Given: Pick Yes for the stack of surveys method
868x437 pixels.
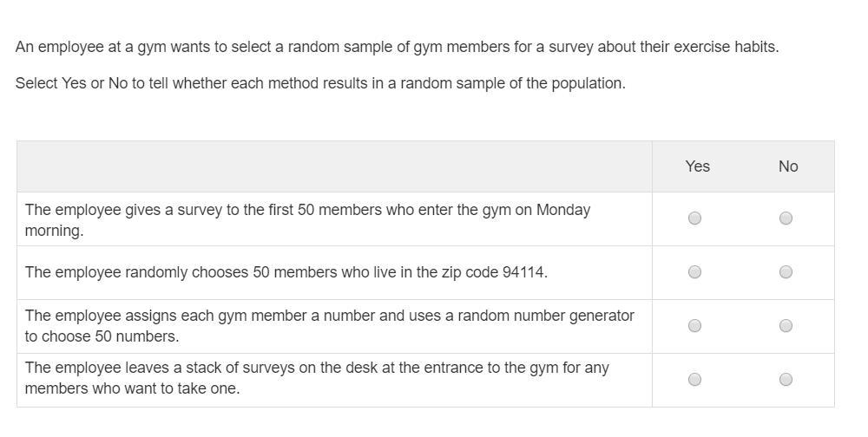Looking at the screenshot, I should (694, 379).
